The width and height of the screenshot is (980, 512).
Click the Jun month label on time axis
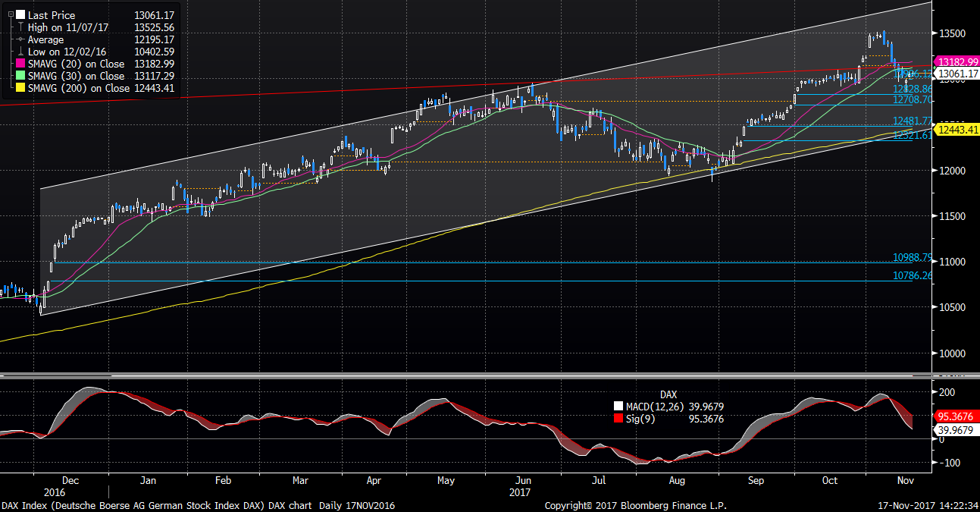pyautogui.click(x=523, y=480)
